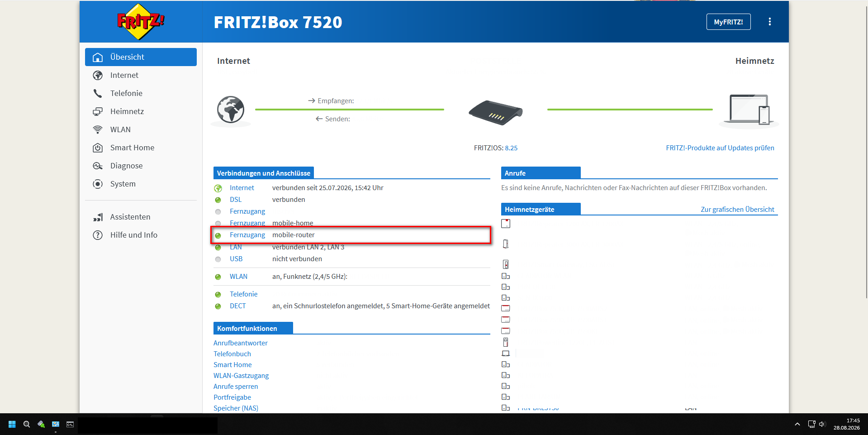Open the Fernzugang link for mobile-home
The image size is (868, 435).
247,223
